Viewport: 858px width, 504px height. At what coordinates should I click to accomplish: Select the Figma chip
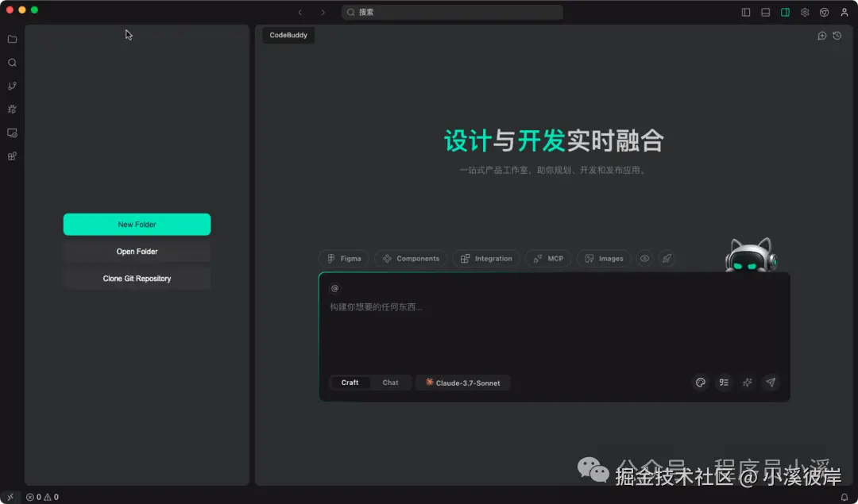pos(344,259)
